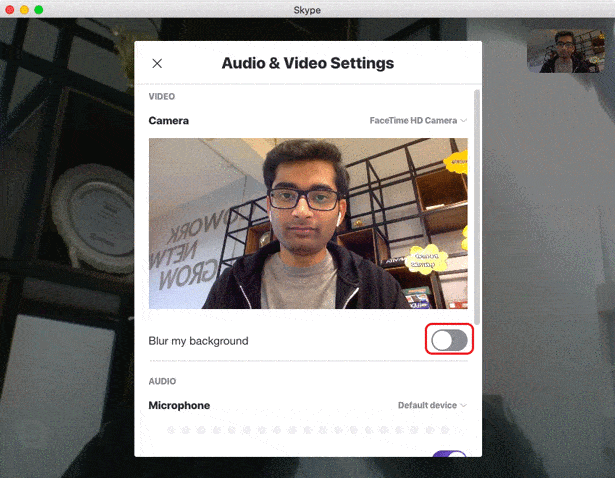Click the settings dialog scrollbar

(477, 207)
